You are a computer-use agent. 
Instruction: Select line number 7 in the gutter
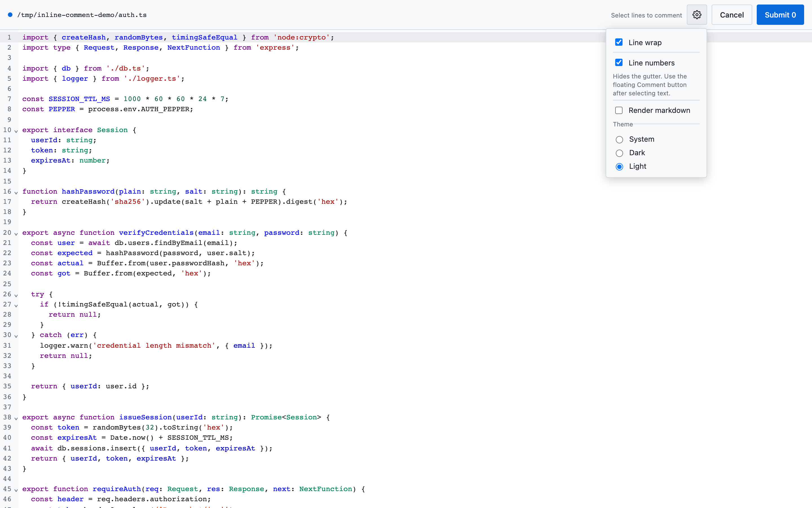pyautogui.click(x=9, y=99)
